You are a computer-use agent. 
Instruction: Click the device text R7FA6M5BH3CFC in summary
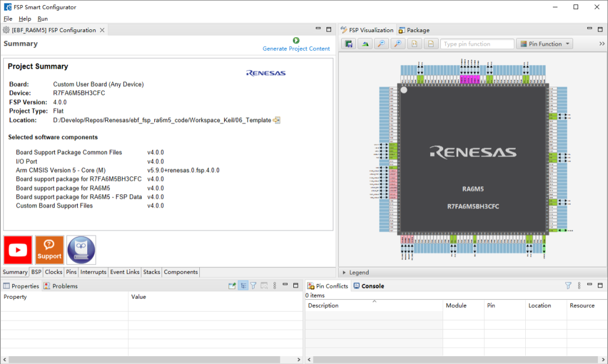point(79,93)
